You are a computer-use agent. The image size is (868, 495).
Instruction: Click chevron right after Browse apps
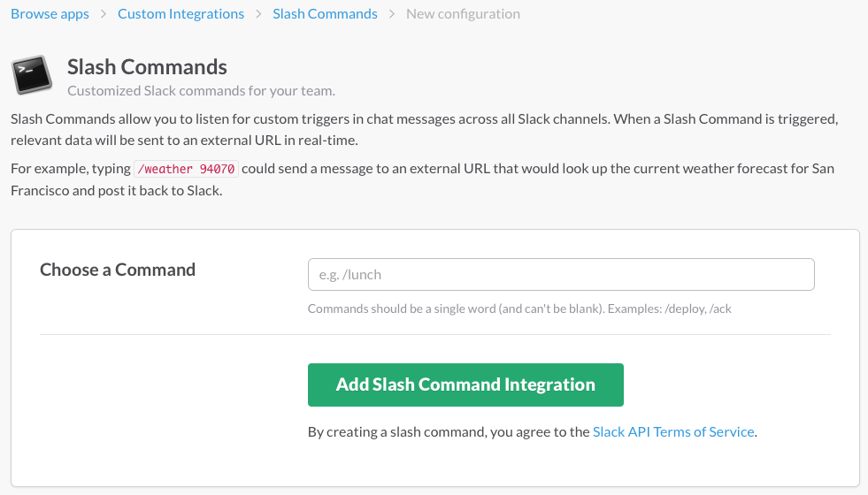tap(104, 14)
